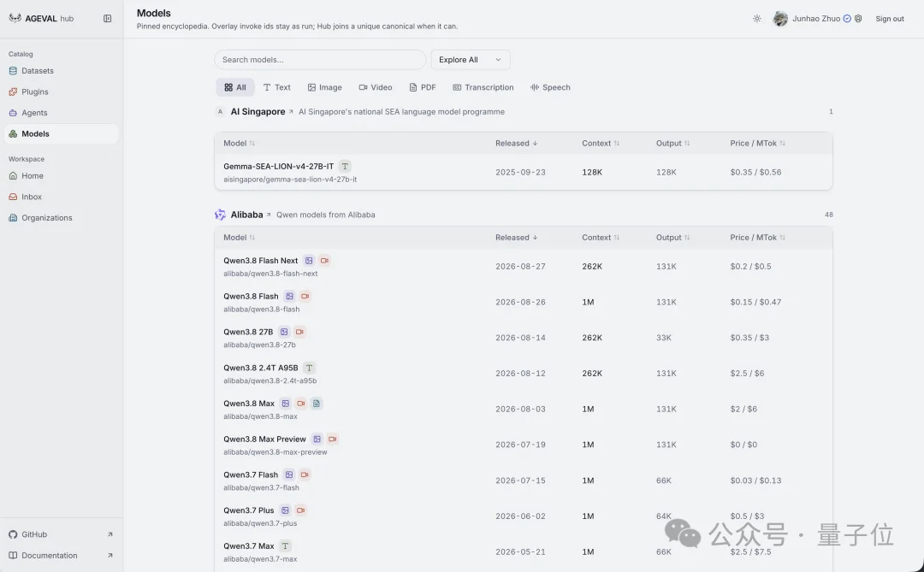Viewport: 924px width, 572px height.
Task: Click the verified badge next to Junhao Zhuo
Action: (x=847, y=19)
